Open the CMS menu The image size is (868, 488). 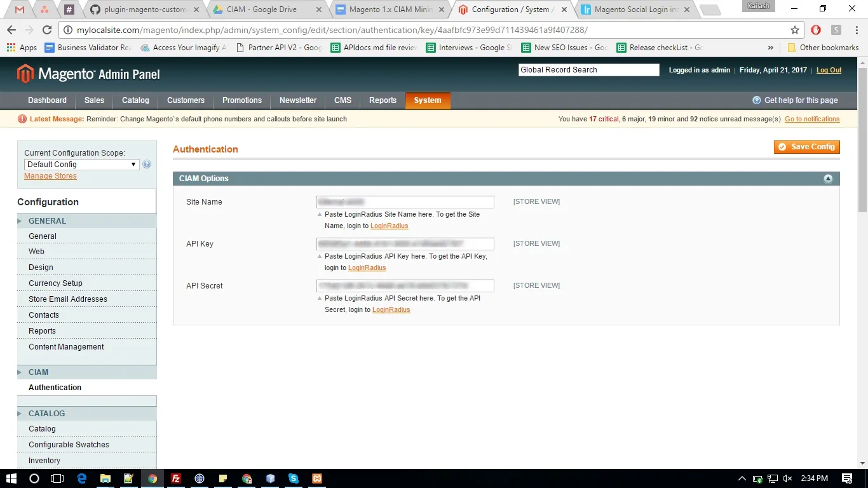[342, 100]
